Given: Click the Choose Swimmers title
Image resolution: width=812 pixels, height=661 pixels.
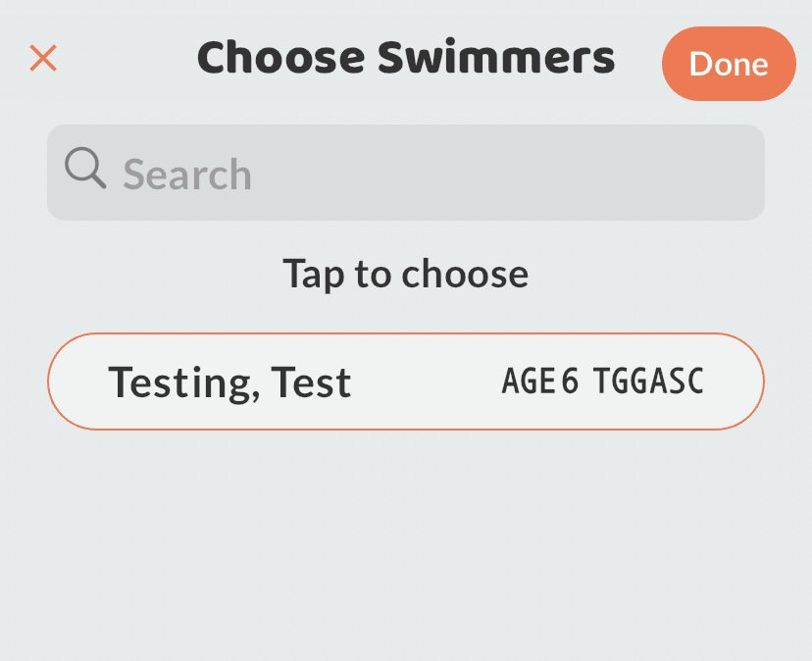Looking at the screenshot, I should [x=406, y=59].
